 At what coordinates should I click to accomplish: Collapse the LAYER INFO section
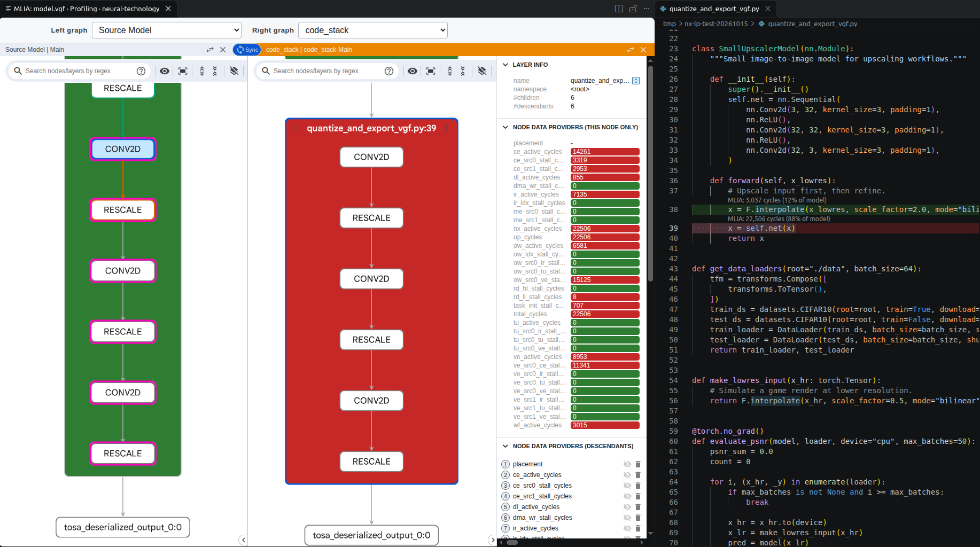[505, 65]
